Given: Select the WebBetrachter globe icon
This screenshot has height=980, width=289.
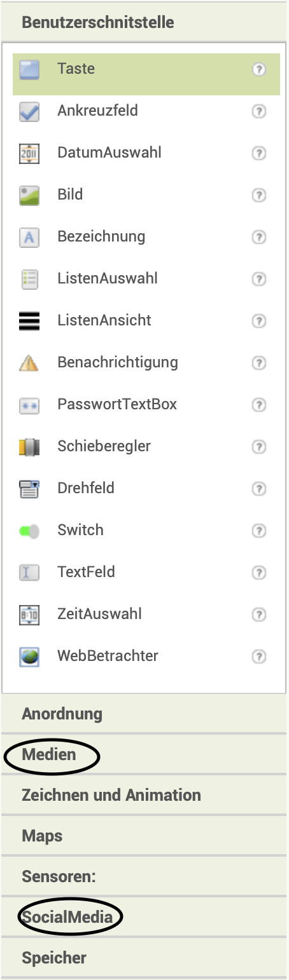Looking at the screenshot, I should 29,657.
